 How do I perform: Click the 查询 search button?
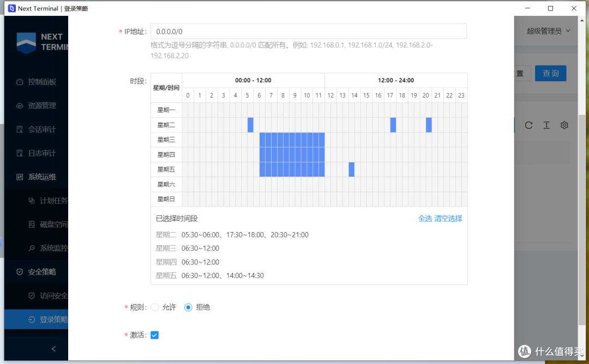[x=550, y=73]
